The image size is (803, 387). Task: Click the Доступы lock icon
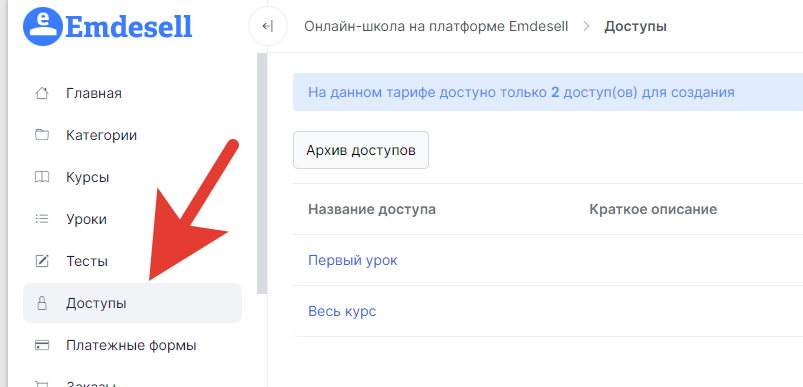pyautogui.click(x=42, y=303)
